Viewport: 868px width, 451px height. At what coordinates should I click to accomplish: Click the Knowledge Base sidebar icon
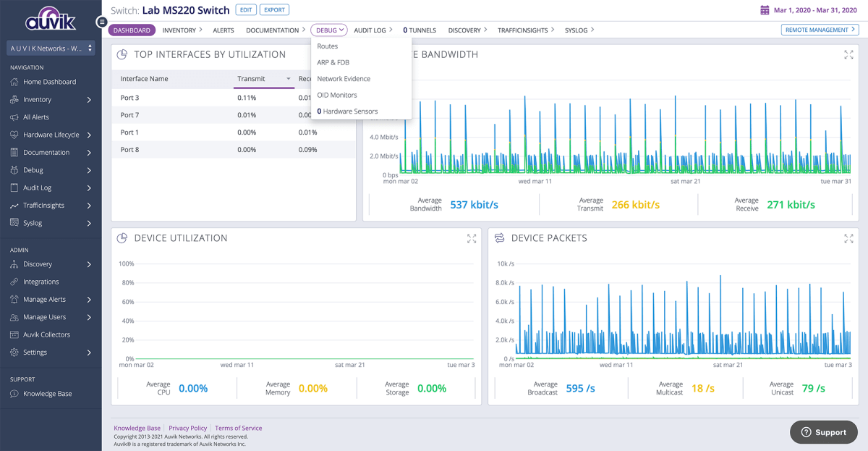coord(14,394)
